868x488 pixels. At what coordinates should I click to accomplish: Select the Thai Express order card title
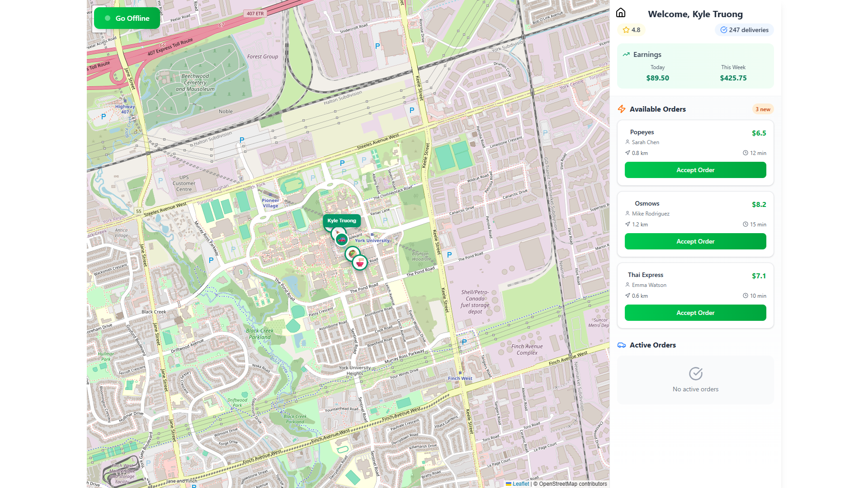[645, 275]
